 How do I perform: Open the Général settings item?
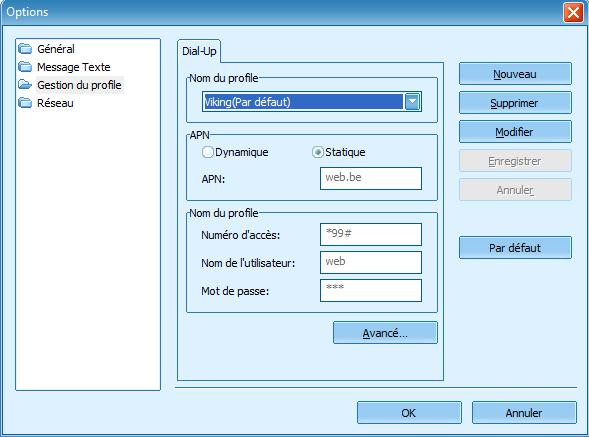coord(56,49)
